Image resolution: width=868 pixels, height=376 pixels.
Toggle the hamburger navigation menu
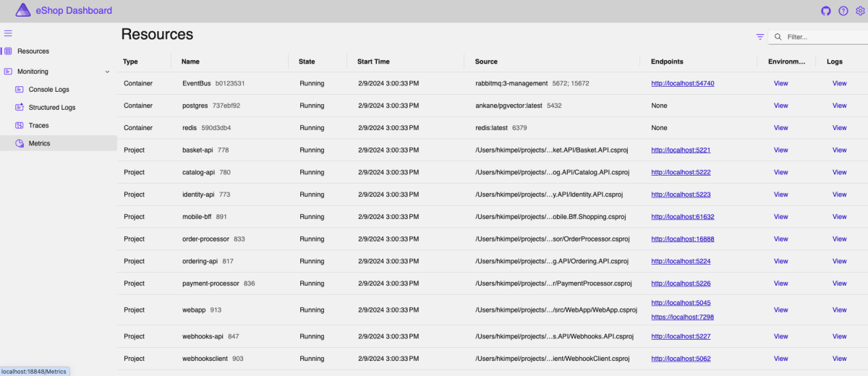pos(8,33)
